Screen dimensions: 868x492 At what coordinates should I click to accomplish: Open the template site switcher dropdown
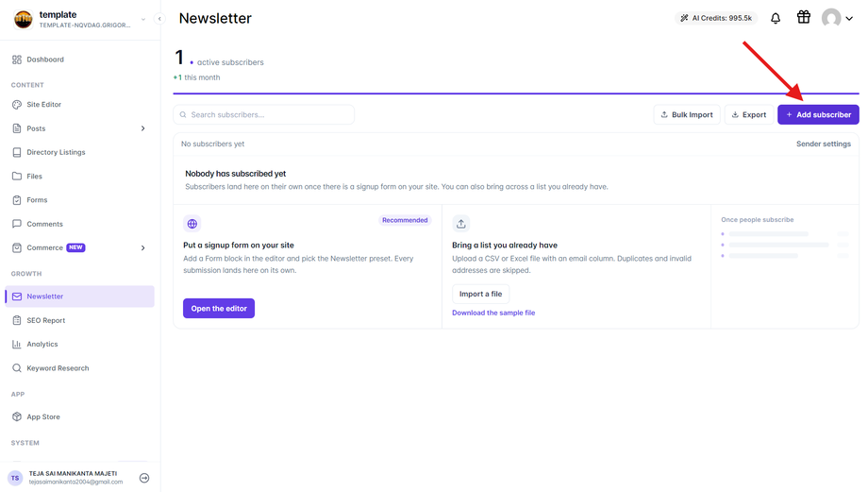142,20
